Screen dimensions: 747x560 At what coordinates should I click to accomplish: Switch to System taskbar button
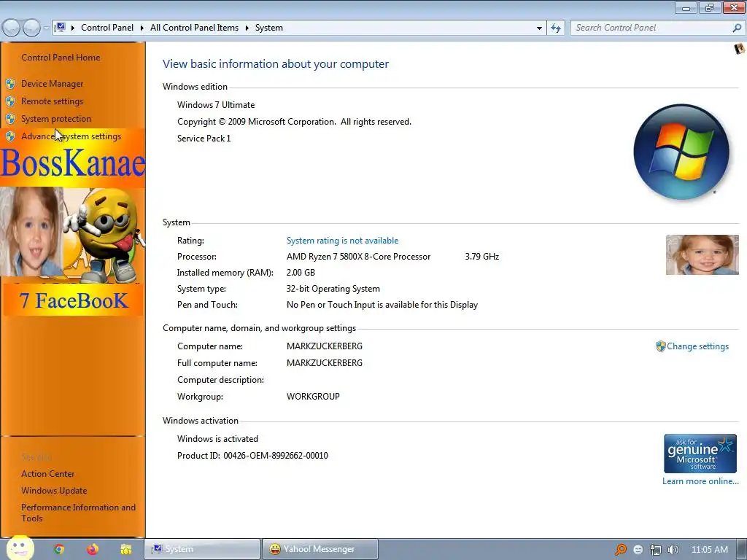(x=202, y=549)
